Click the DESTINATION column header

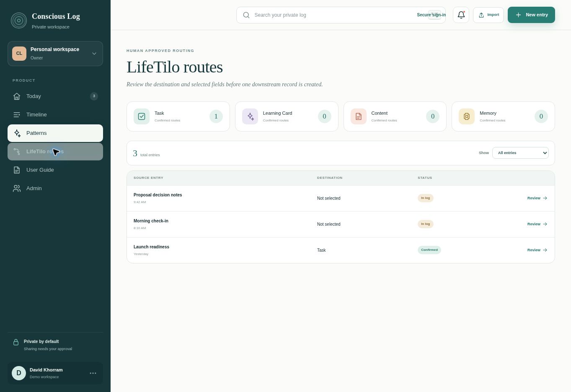point(330,178)
